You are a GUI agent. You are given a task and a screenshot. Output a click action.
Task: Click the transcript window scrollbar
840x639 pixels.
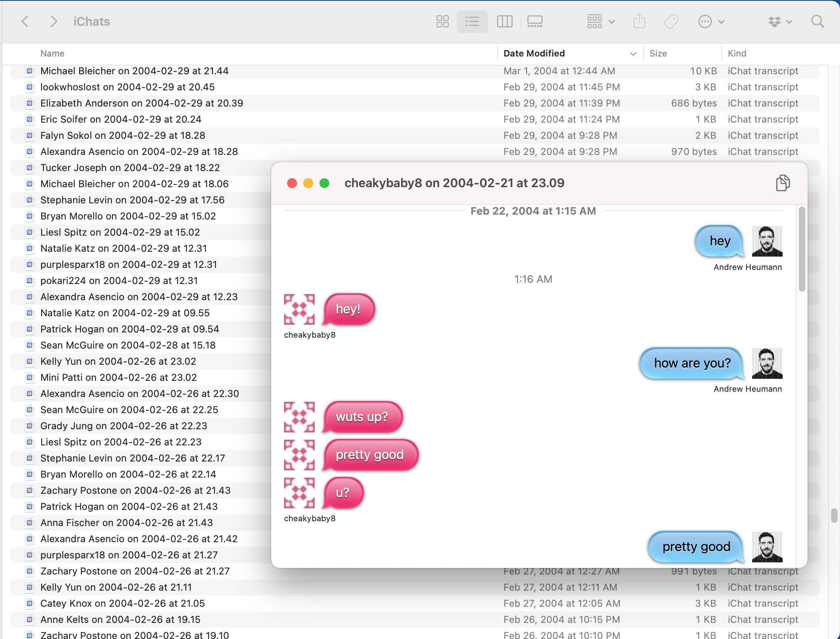pyautogui.click(x=802, y=248)
